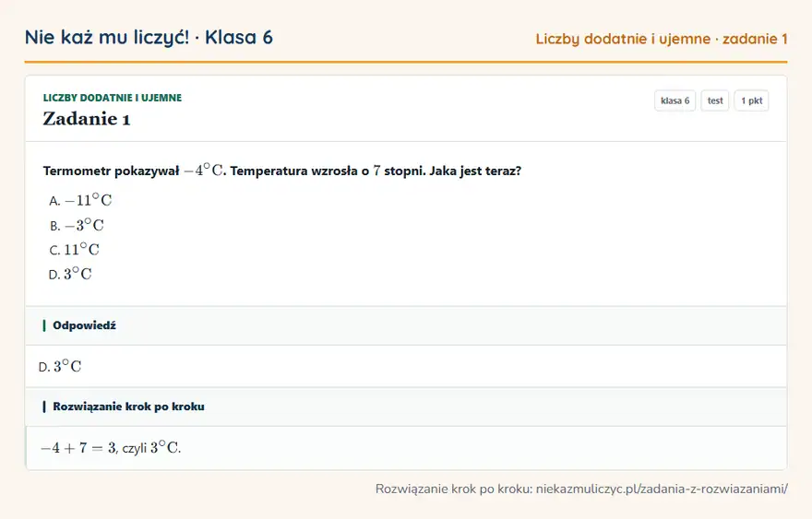Click the green 'LICZBY DODATNIE I UJEMNE' category label
Image resolution: width=812 pixels, height=519 pixels.
point(113,98)
